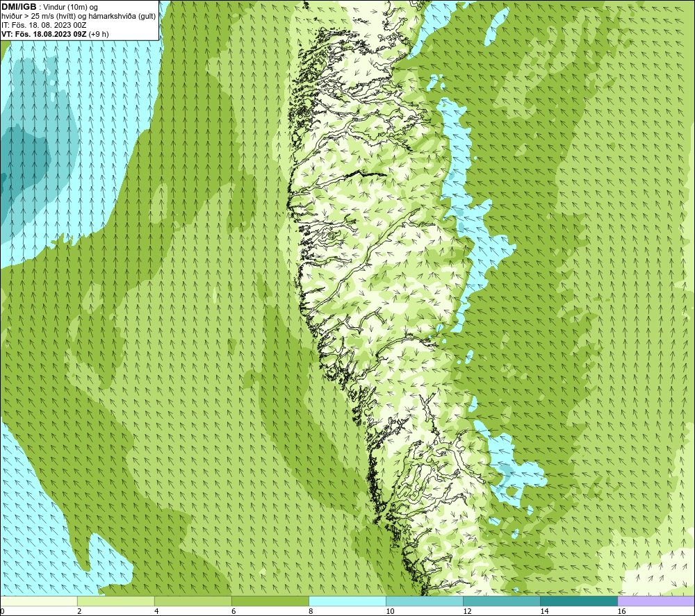Click the 'Vindur (10m) og' label

point(70,8)
